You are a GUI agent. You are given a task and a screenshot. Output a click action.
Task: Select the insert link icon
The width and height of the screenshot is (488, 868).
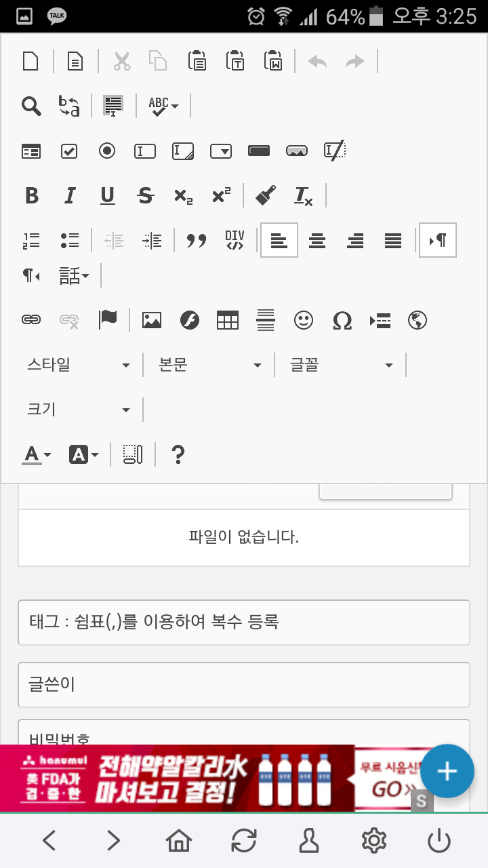click(31, 320)
